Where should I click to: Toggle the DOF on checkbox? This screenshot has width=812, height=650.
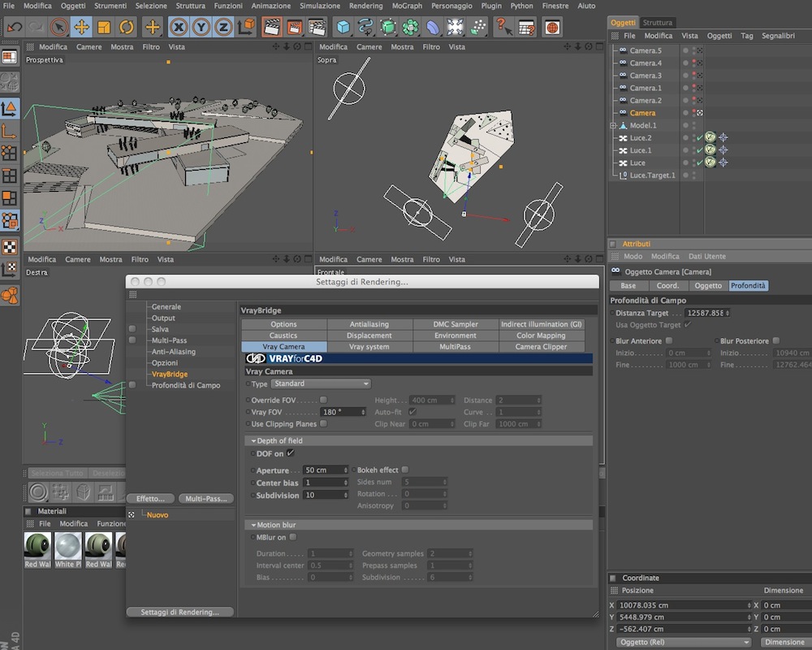click(291, 453)
